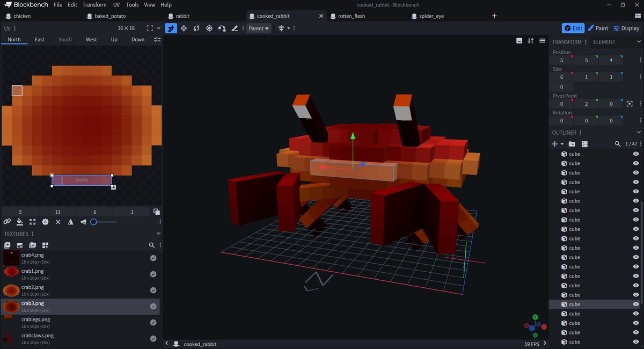Screen dimensions: 644x349
Task: Open a new tab with plus button
Action: [494, 16]
